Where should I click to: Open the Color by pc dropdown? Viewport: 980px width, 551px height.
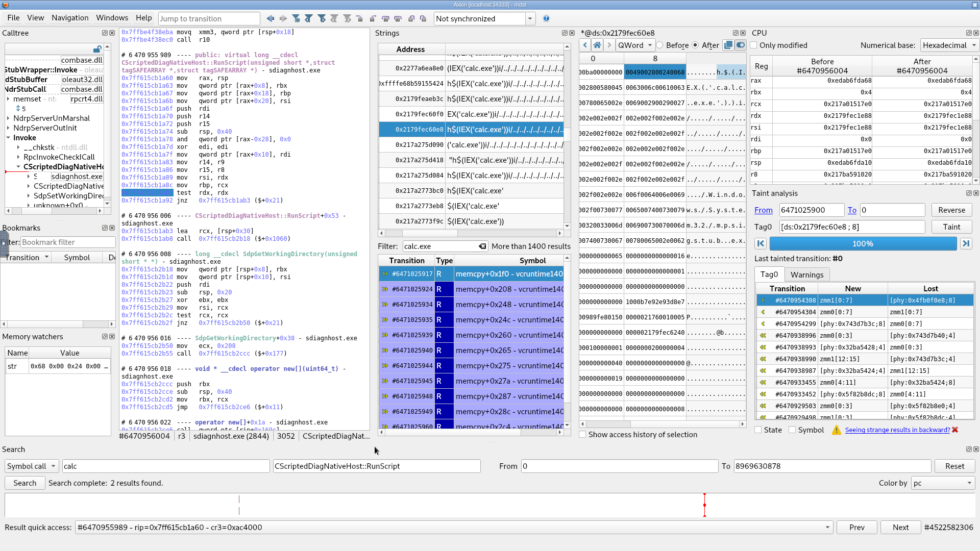click(x=943, y=483)
